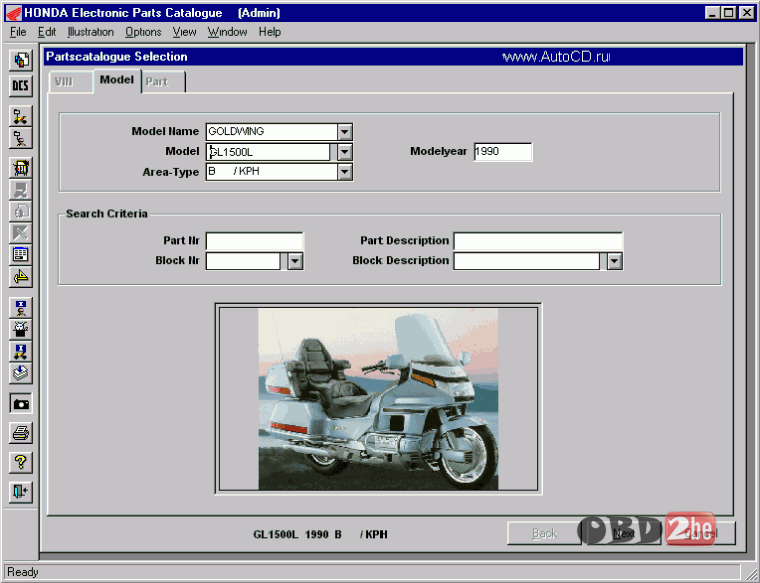Screen dimensions: 760x583
Task: Click the GOLDWING Model Name field
Action: 272,132
